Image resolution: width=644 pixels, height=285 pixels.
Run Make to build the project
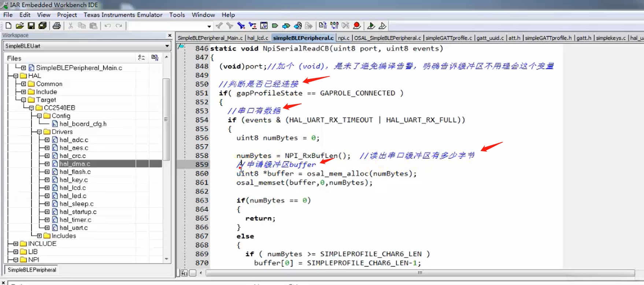[334, 26]
